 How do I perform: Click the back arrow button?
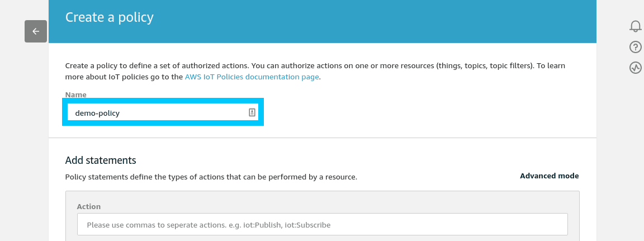[x=36, y=31]
